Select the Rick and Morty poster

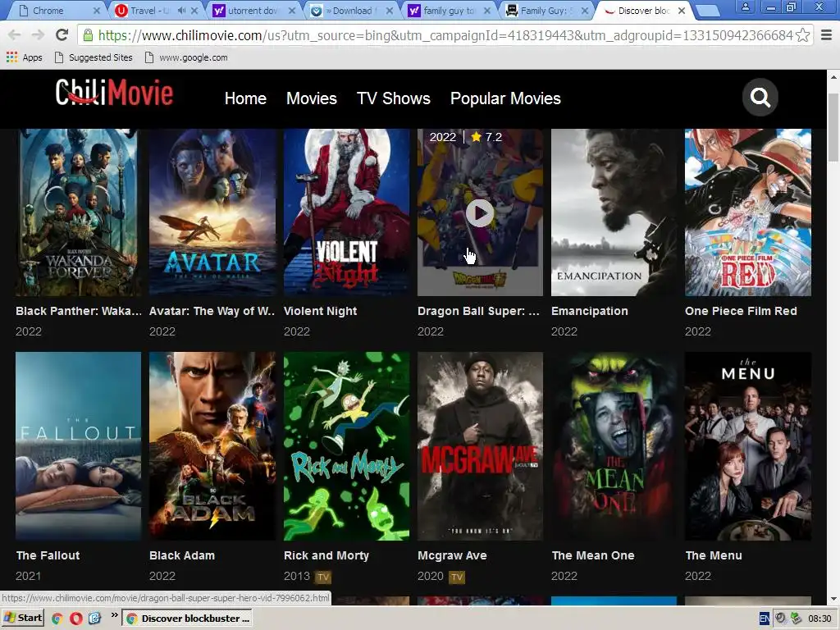tap(347, 445)
